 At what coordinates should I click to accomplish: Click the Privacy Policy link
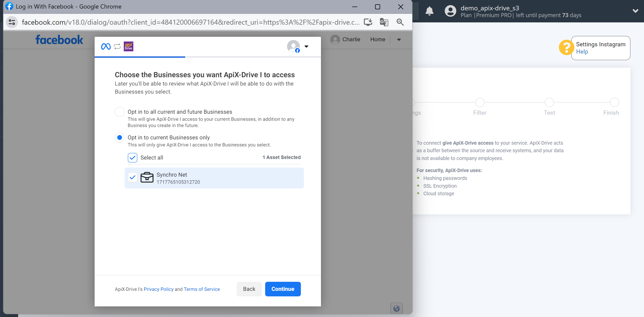coord(158,289)
